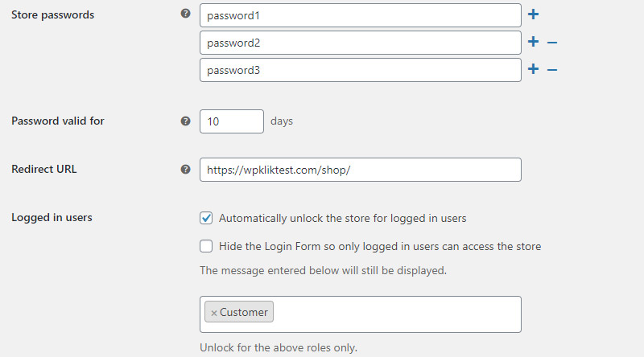This screenshot has width=644, height=357.
Task: Focus the password1 input field
Action: click(361, 15)
